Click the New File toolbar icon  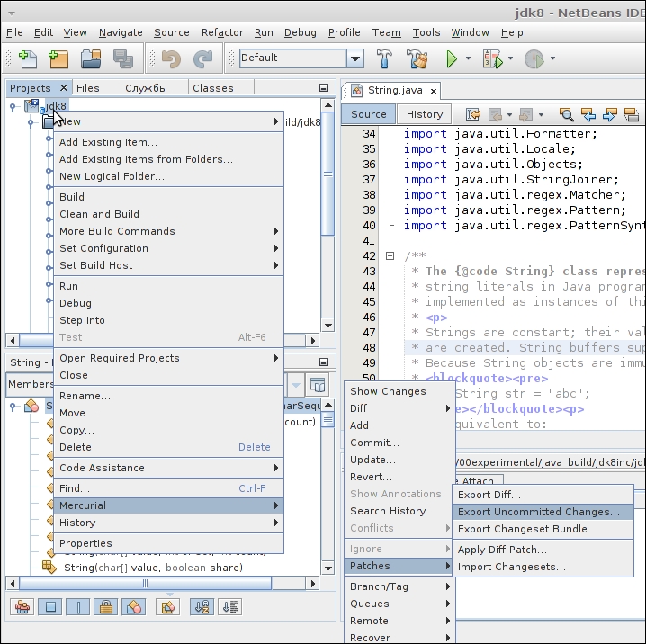tap(27, 59)
